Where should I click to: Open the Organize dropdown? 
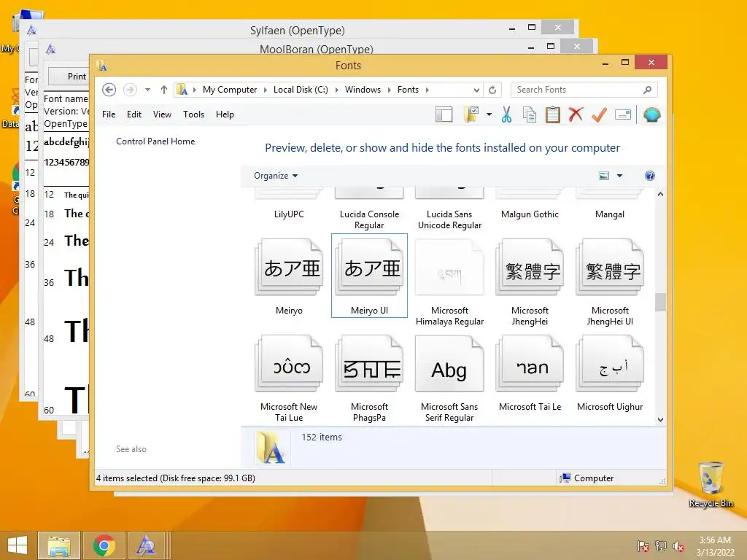point(276,176)
